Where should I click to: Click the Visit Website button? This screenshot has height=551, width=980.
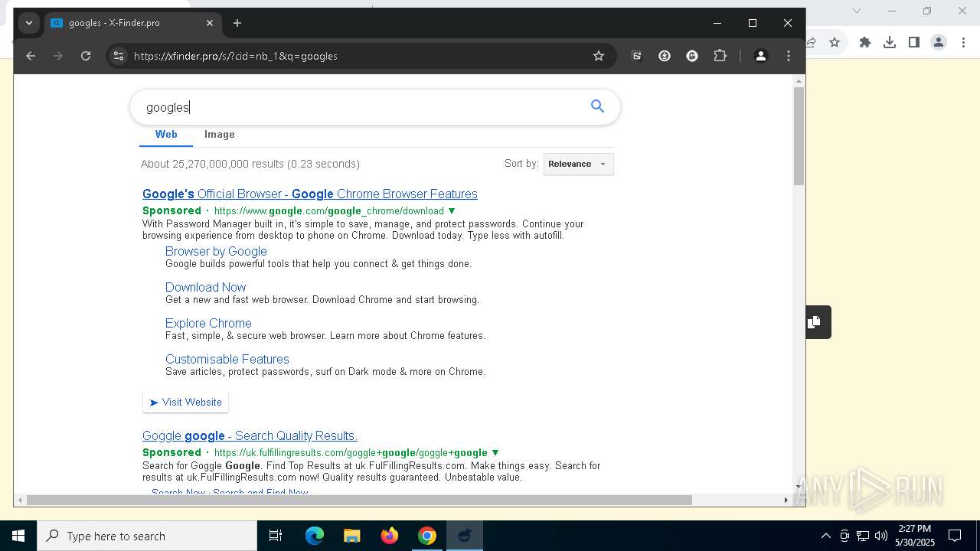(185, 402)
